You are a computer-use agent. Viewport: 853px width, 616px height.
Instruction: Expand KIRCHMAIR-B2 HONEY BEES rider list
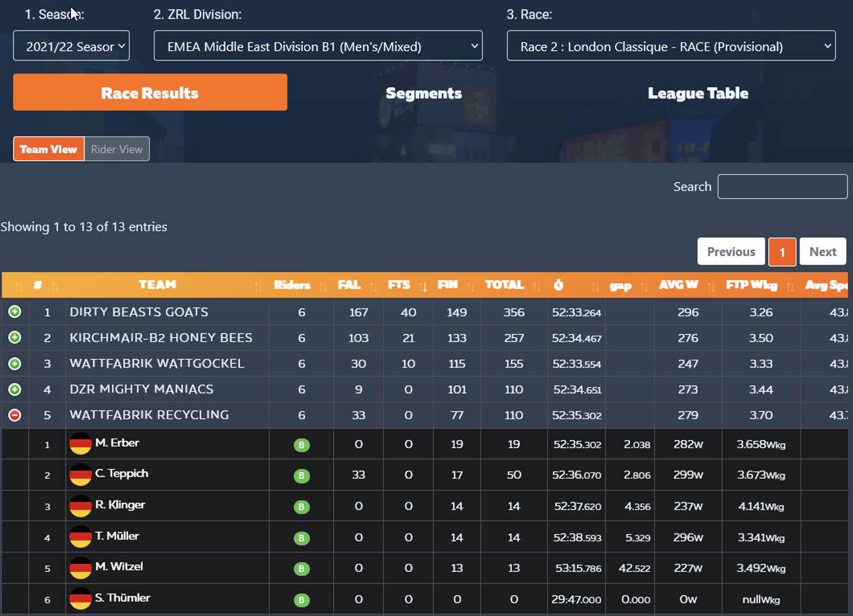pos(15,337)
